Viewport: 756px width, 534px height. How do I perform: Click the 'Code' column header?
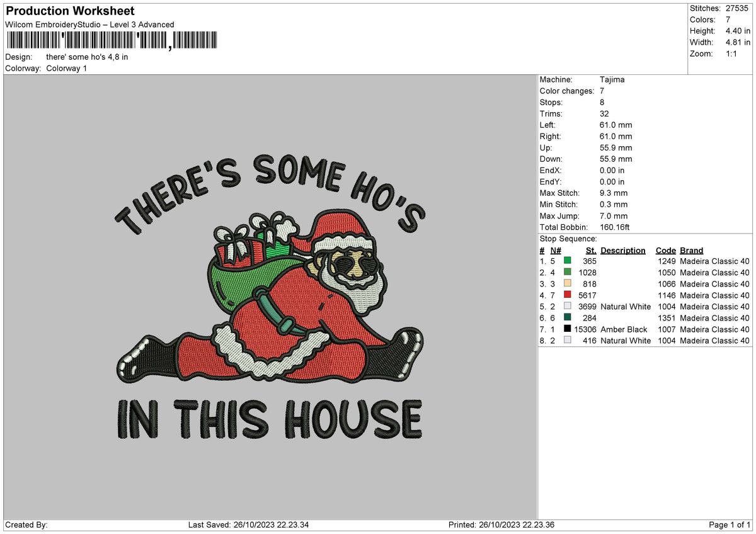tap(666, 250)
